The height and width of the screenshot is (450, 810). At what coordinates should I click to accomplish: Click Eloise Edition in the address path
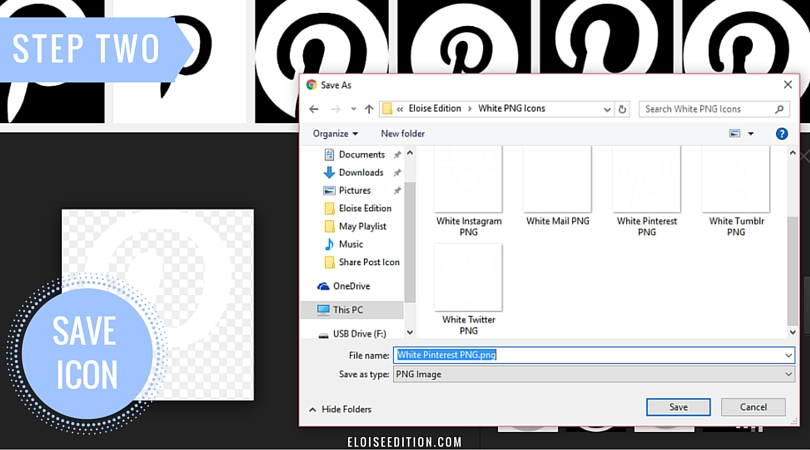point(434,108)
